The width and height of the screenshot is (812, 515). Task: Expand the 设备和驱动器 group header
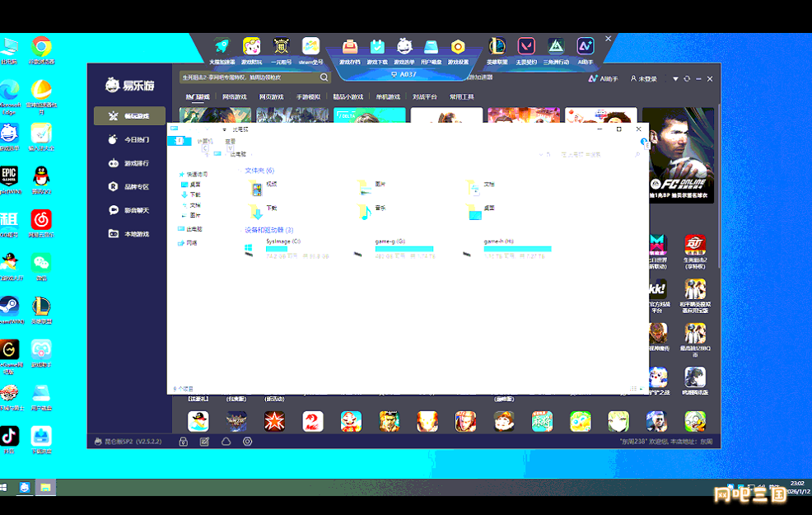tap(268, 230)
